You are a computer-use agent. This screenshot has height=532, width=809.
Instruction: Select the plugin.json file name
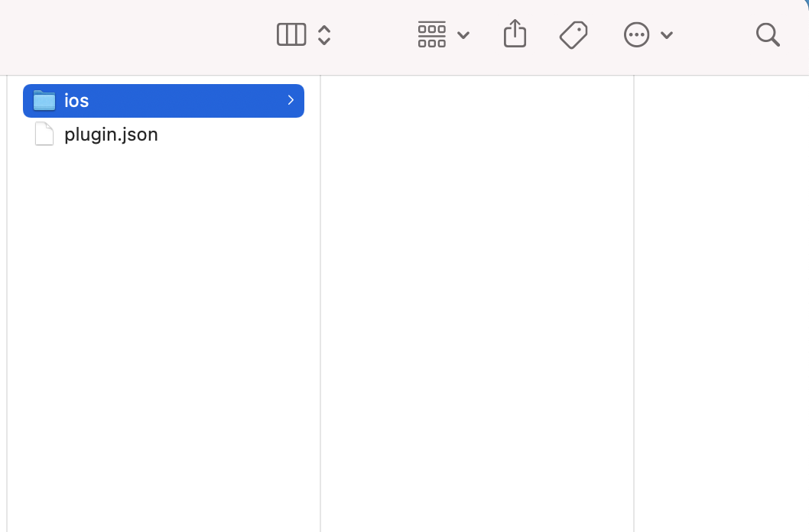[x=111, y=135]
